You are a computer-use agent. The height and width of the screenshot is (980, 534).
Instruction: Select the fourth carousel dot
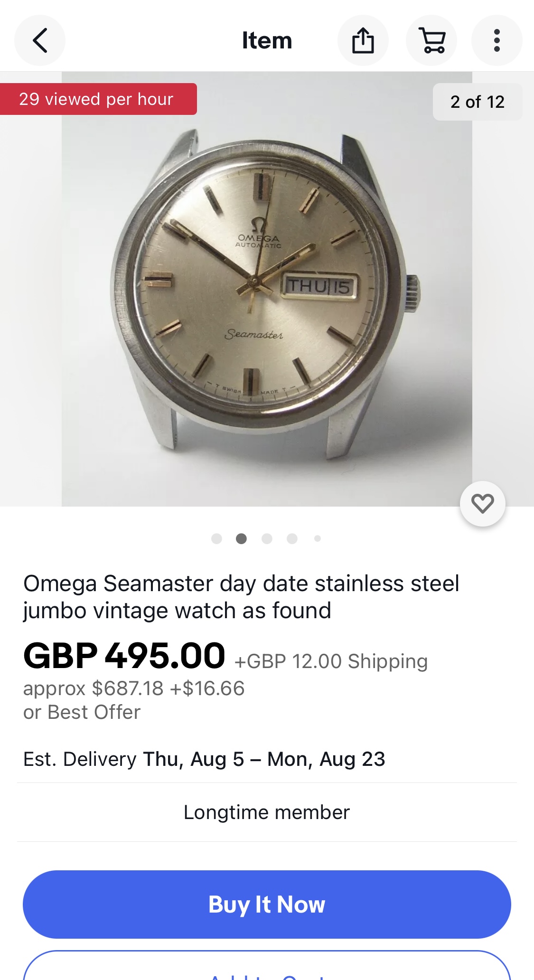click(x=292, y=538)
